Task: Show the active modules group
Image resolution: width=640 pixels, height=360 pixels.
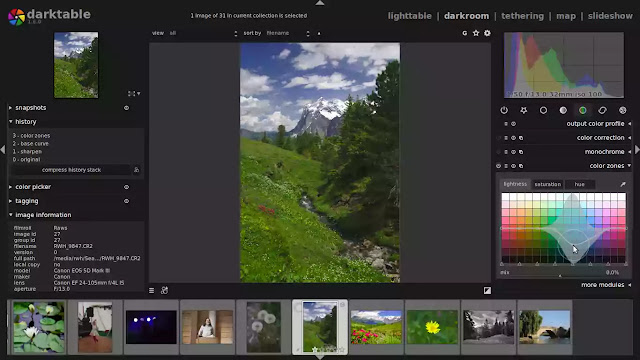Action: [x=504, y=110]
